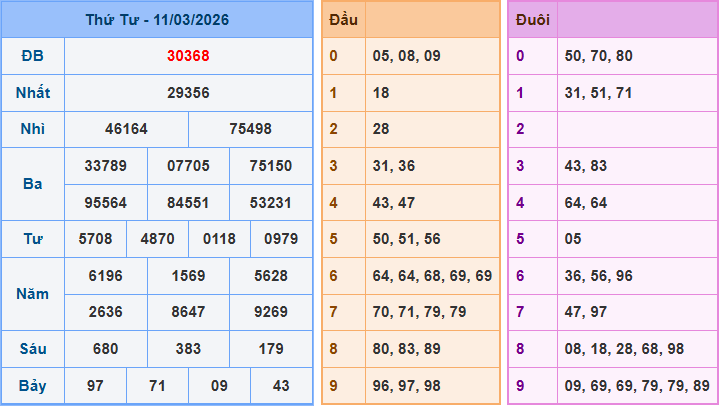Click fourth prize number 0979
721x406 pixels.
click(282, 239)
